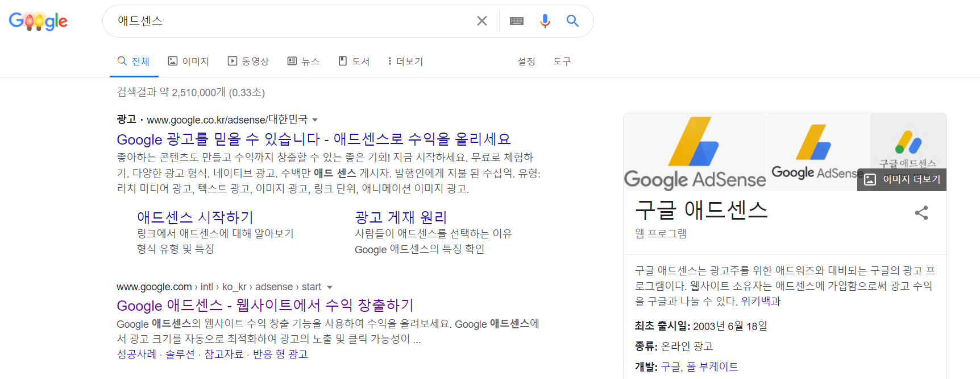Click 종류: 온라인 광고 text

pyautogui.click(x=674, y=347)
